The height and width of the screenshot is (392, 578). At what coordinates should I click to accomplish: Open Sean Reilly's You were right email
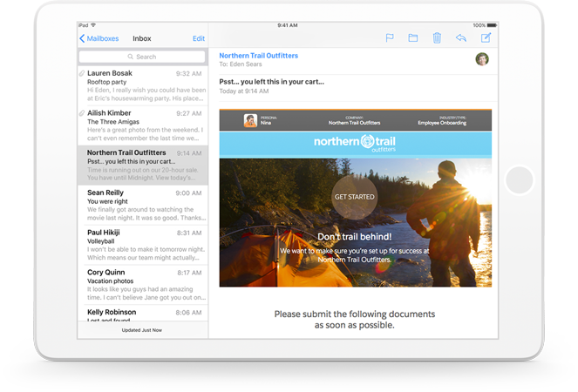143,205
